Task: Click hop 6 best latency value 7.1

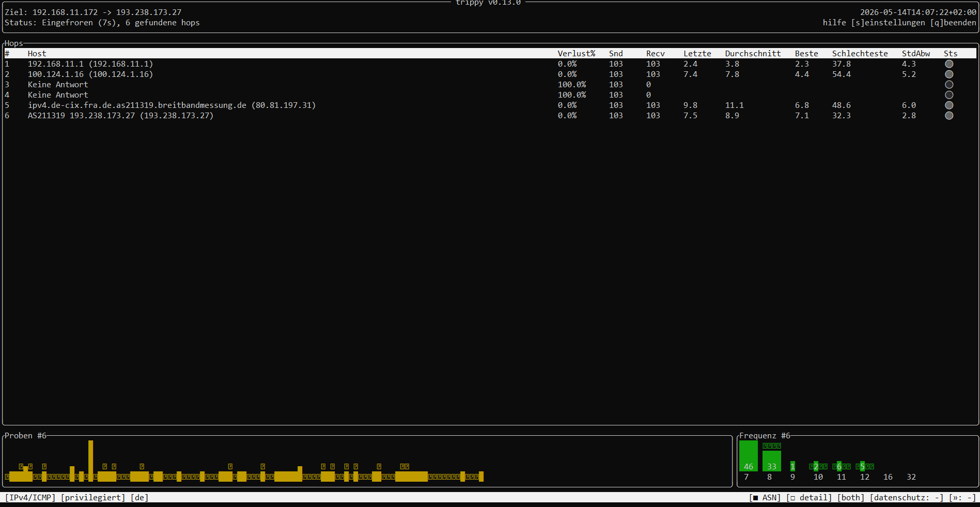Action: [x=802, y=116]
